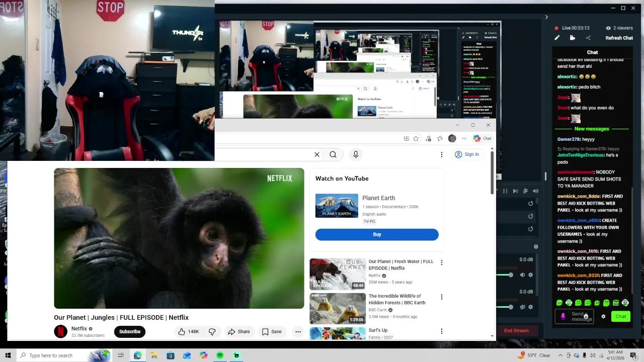The image size is (644, 362).
Task: Open options menu for Hidden Forests video
Action: [442, 297]
